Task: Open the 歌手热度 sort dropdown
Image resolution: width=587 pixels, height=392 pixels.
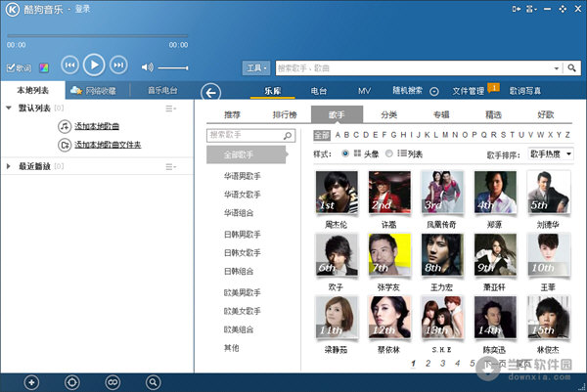Action: [x=551, y=153]
